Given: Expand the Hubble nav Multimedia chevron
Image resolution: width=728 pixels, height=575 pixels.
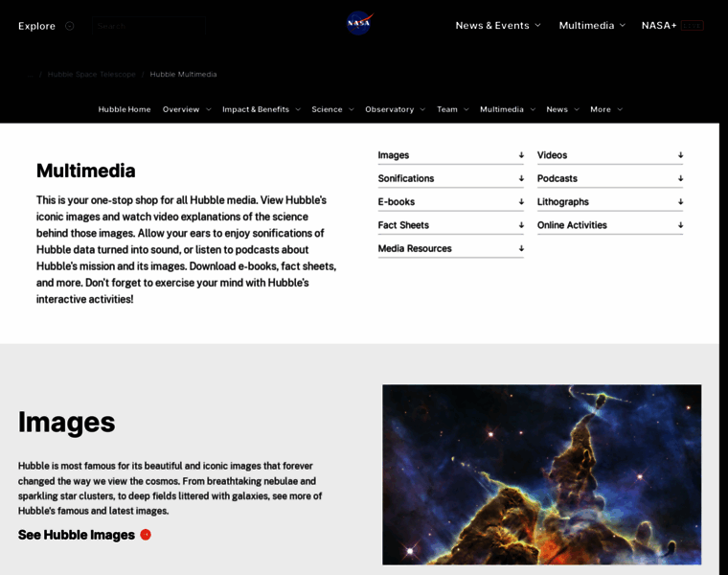Looking at the screenshot, I should click(533, 109).
